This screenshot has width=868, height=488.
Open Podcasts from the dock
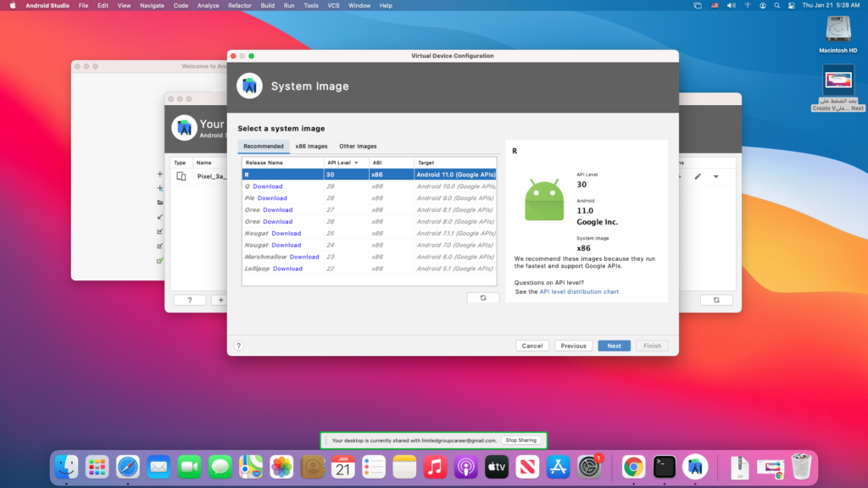tap(466, 467)
